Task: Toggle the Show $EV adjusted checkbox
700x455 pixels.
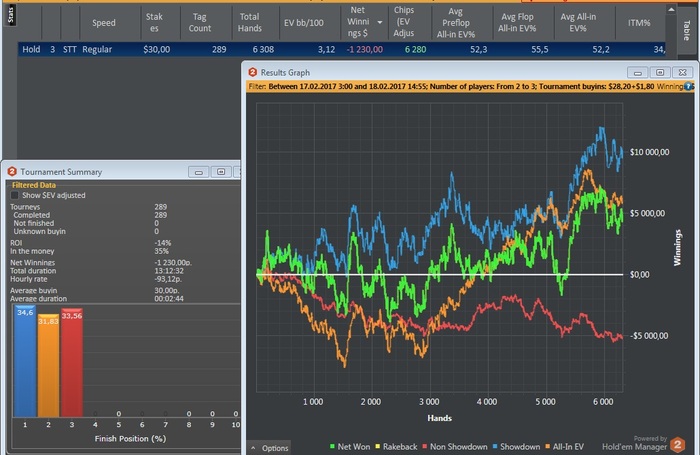Action: (15, 195)
